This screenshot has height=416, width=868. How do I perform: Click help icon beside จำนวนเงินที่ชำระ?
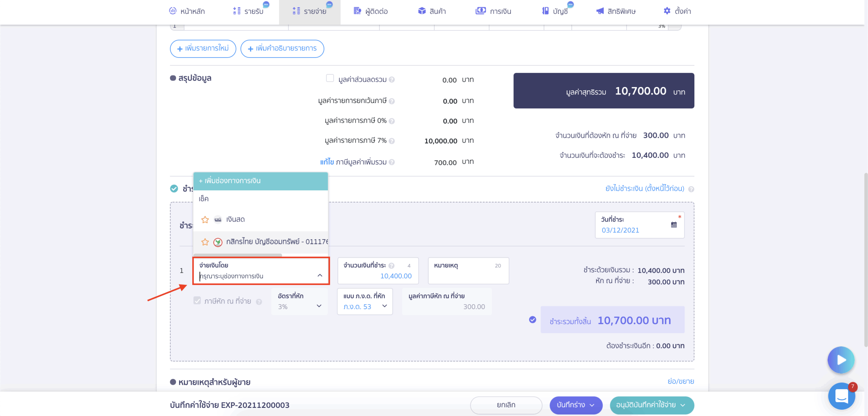pos(391,266)
